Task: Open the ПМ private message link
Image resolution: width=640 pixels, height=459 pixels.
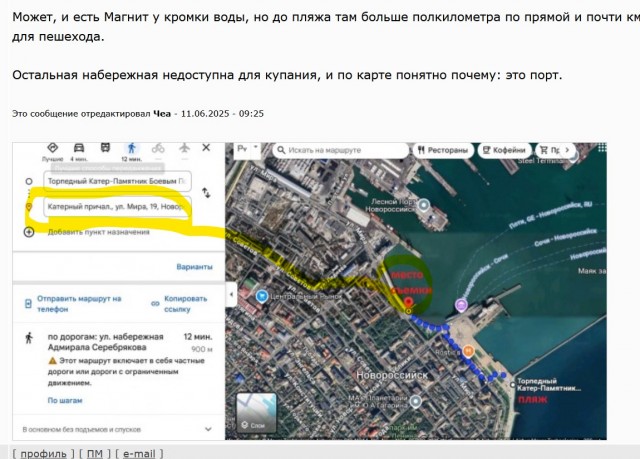Action: (x=95, y=454)
